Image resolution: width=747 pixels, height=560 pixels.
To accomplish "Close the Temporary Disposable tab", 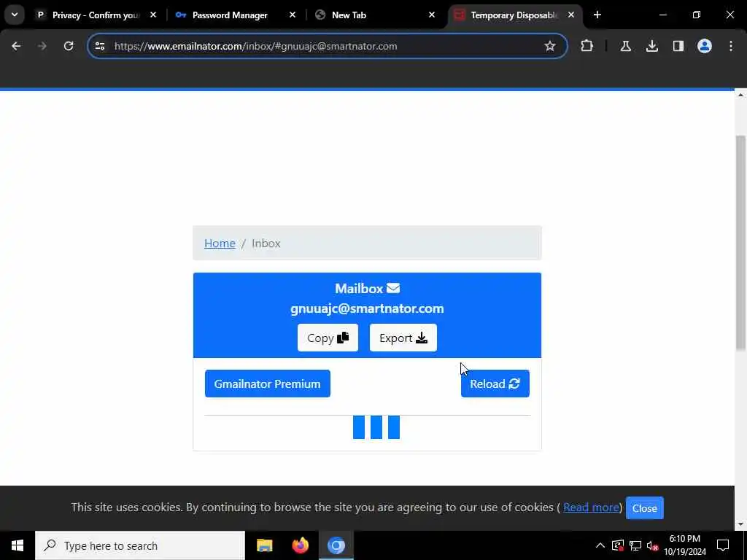I will click(x=570, y=15).
